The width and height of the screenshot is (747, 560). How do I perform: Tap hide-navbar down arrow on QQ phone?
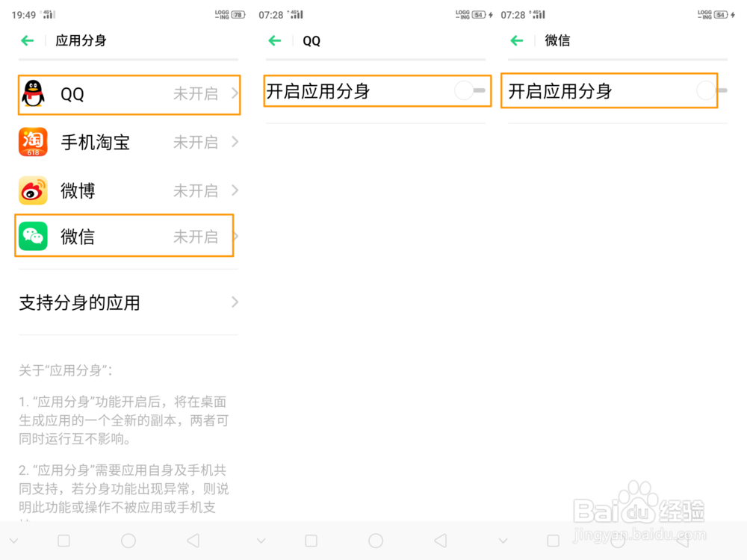pos(261,541)
